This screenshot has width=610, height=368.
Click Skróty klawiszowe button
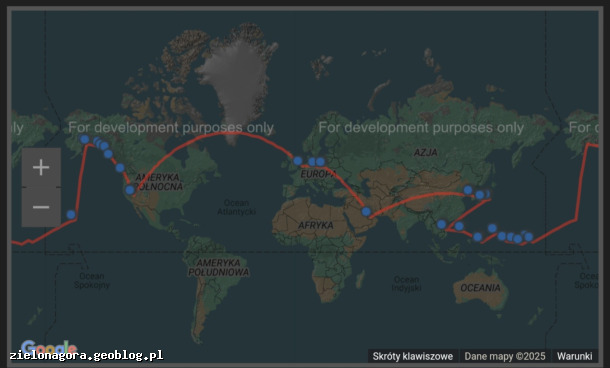(412, 356)
